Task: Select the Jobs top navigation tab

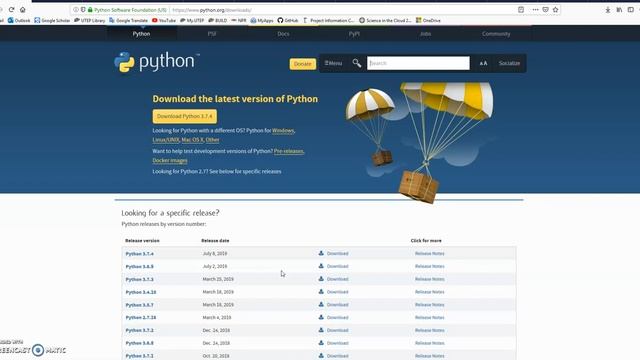Action: click(x=425, y=34)
